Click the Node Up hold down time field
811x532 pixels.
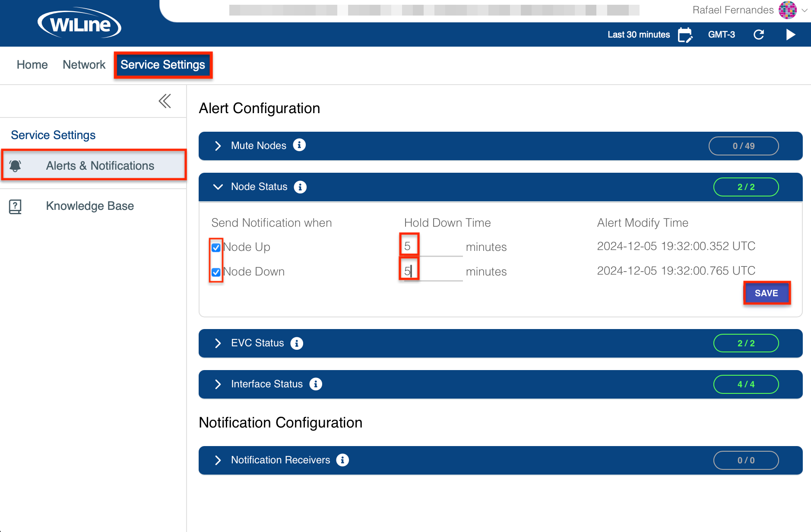tap(431, 247)
